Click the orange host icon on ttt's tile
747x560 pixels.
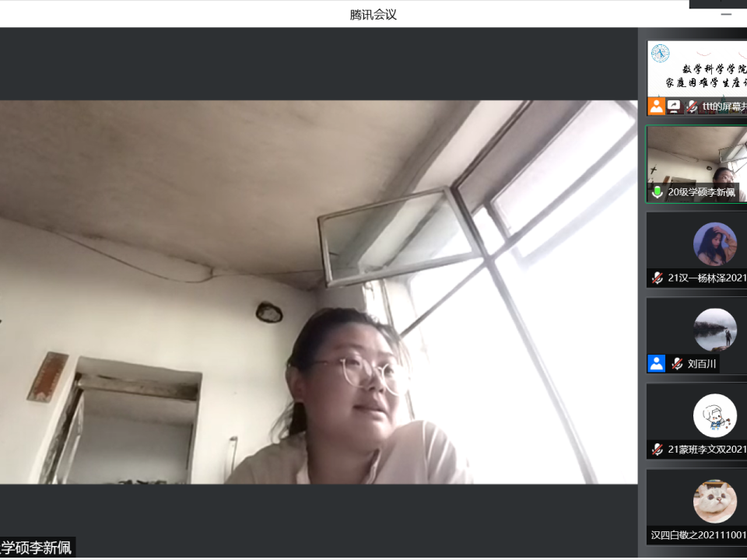(x=657, y=107)
